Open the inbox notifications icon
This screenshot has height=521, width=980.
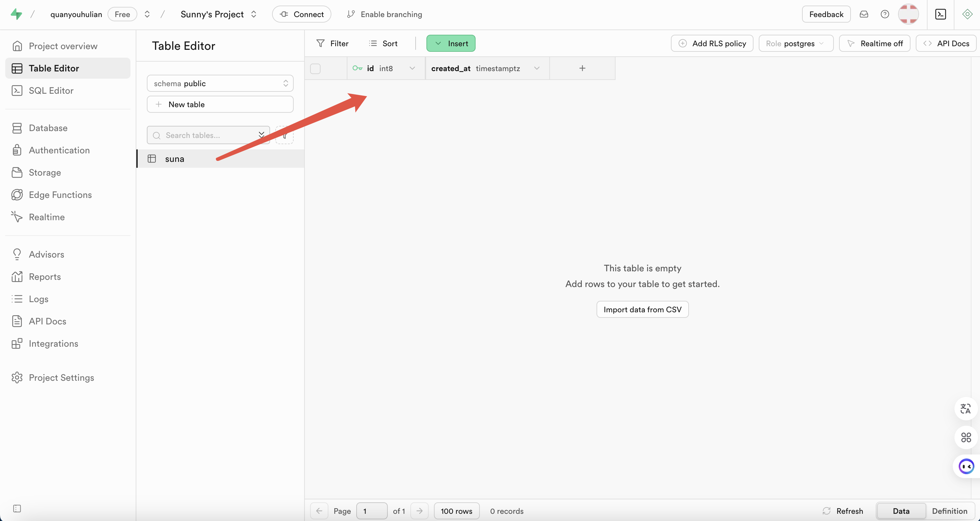pos(864,14)
